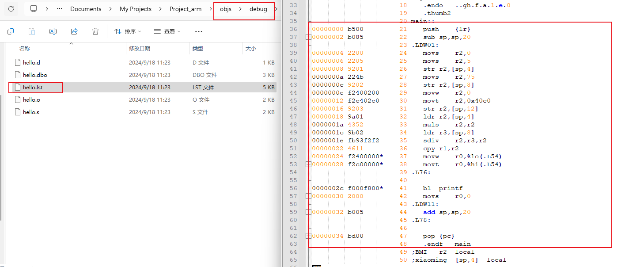Sort files by 修改日期 column header
Viewport: 644px width, 267px height.
[x=140, y=49]
